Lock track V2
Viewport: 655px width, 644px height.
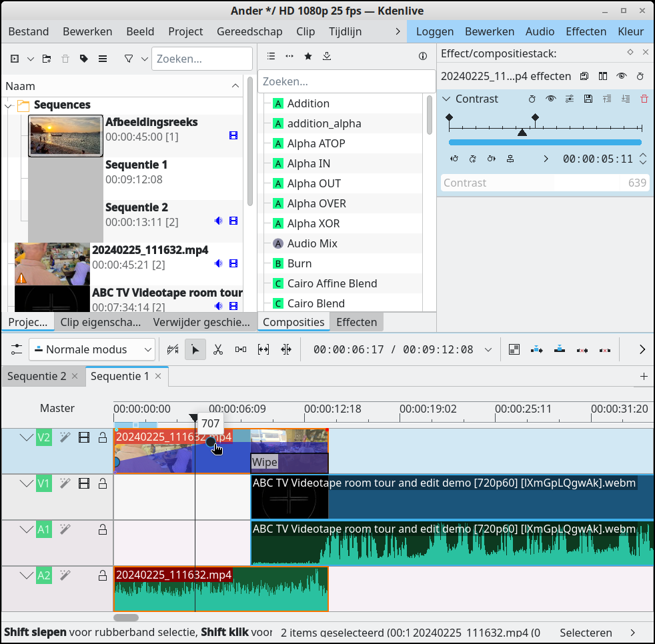(102, 437)
